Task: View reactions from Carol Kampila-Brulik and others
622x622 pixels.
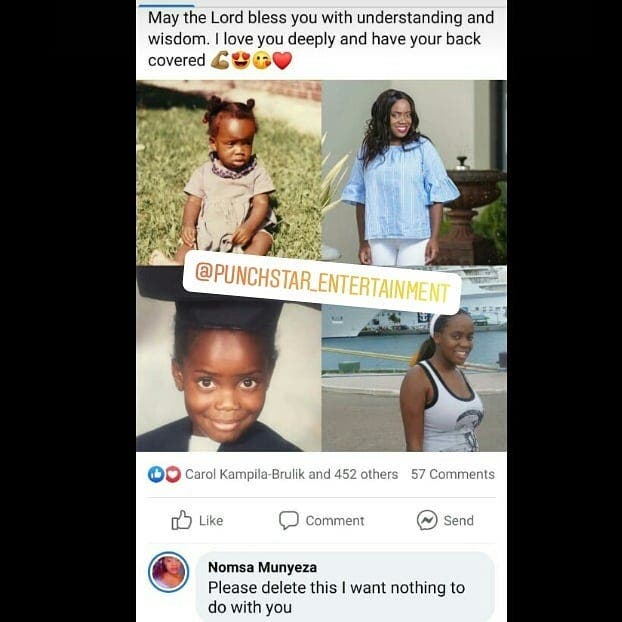Action: (x=291, y=474)
